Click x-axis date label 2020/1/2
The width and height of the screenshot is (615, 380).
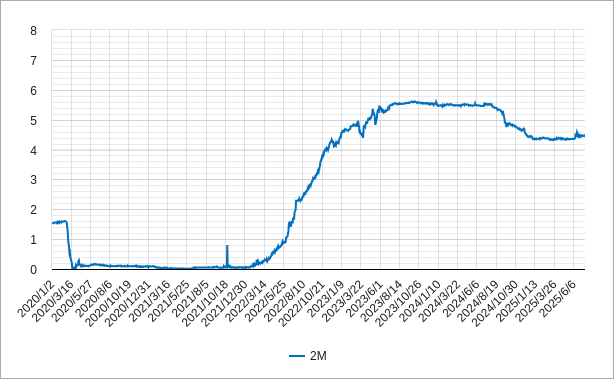[x=35, y=299]
